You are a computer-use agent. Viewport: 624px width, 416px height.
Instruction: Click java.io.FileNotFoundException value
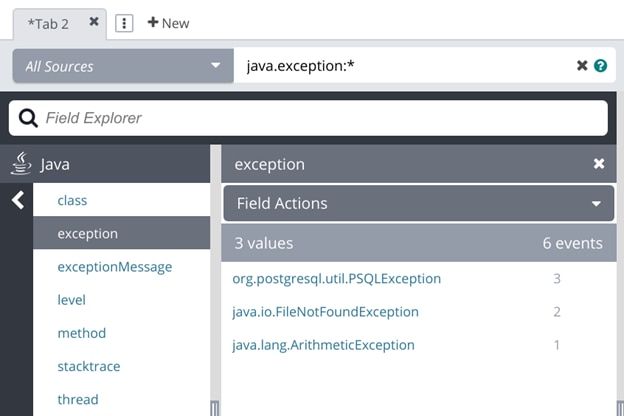pos(325,312)
